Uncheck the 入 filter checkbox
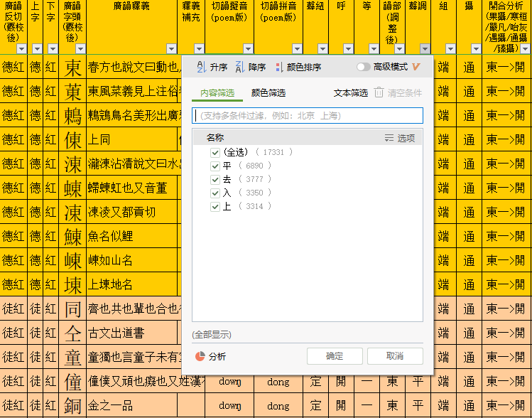 (215, 193)
